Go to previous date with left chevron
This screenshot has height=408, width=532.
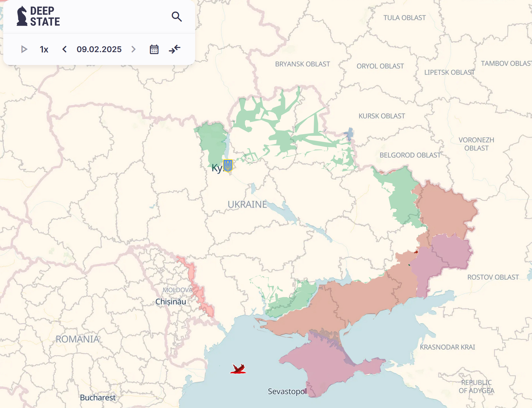tap(64, 49)
